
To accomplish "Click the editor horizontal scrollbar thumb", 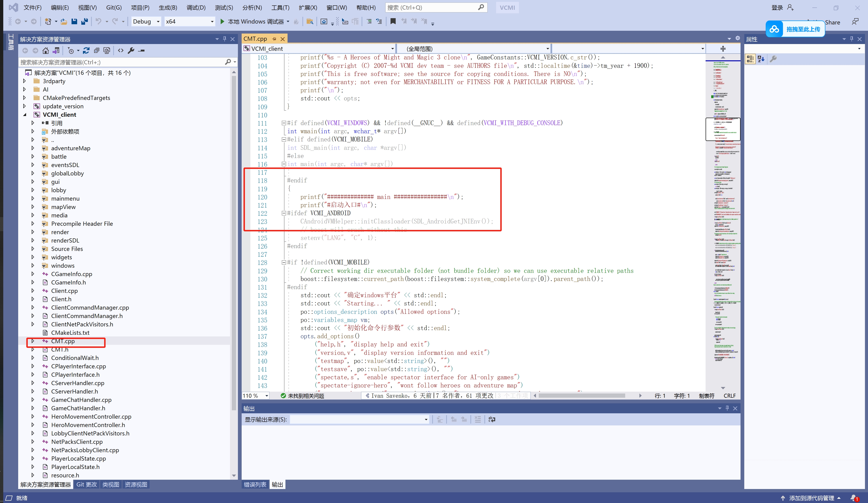I will click(x=581, y=396).
